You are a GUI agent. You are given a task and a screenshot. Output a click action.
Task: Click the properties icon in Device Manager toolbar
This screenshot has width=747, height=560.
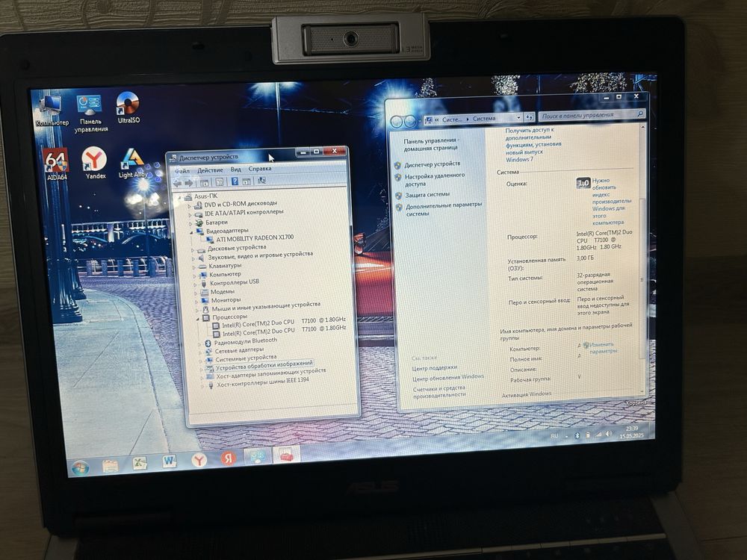pyautogui.click(x=219, y=182)
